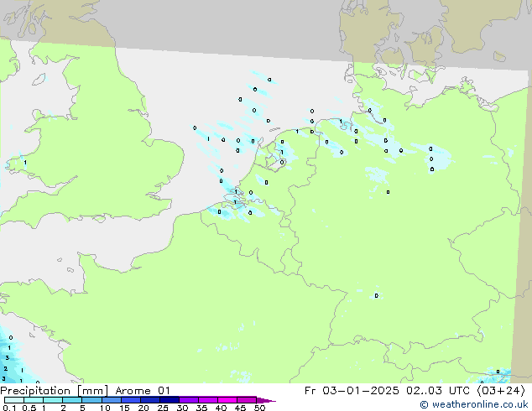
Task: Click the 25–30 mm dark blue swatch
Action: tap(170, 400)
